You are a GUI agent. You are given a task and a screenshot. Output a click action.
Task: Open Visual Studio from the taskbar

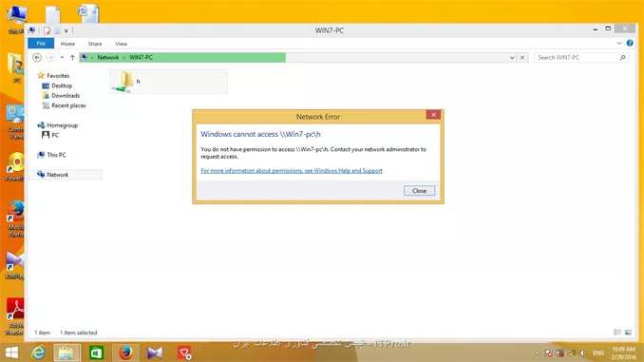(x=155, y=352)
